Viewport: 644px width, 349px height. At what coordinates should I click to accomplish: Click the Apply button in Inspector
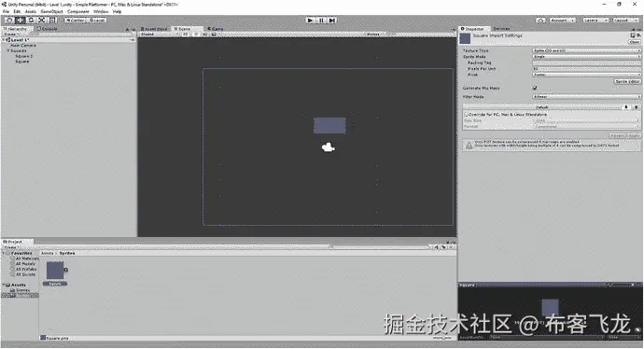634,135
